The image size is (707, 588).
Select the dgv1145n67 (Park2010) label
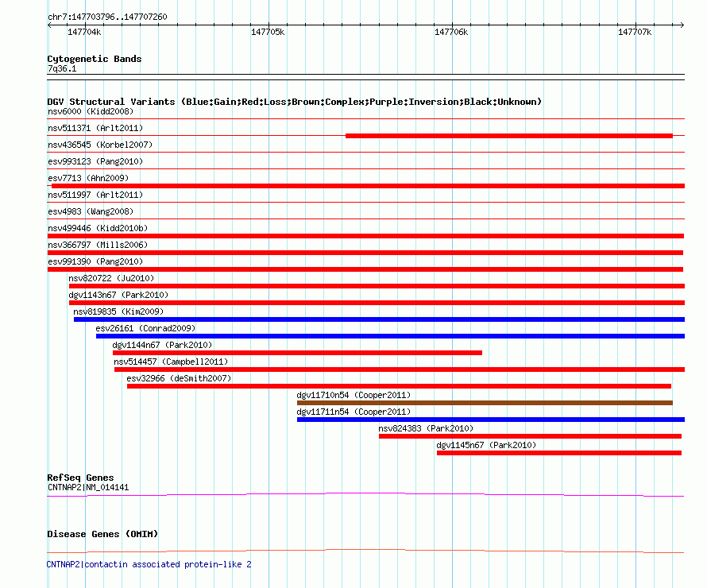pos(486,445)
